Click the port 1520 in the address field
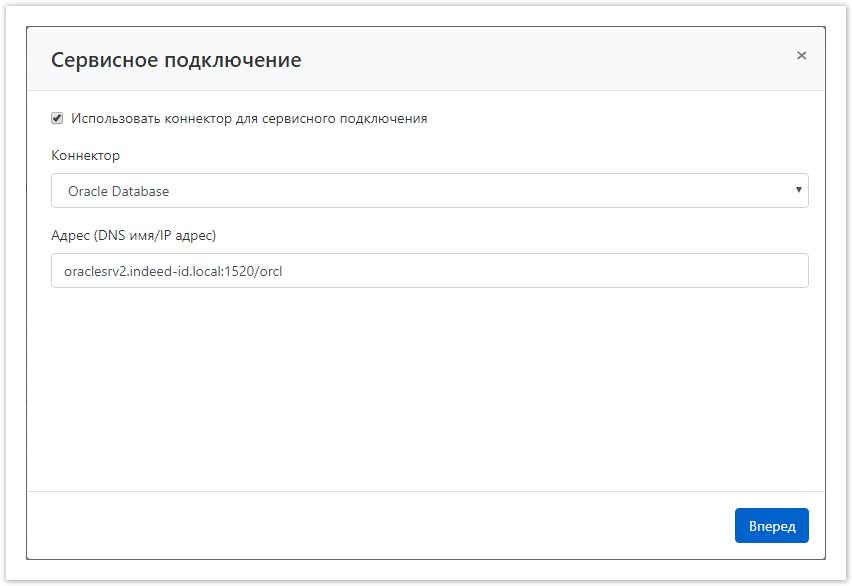 pos(239,271)
